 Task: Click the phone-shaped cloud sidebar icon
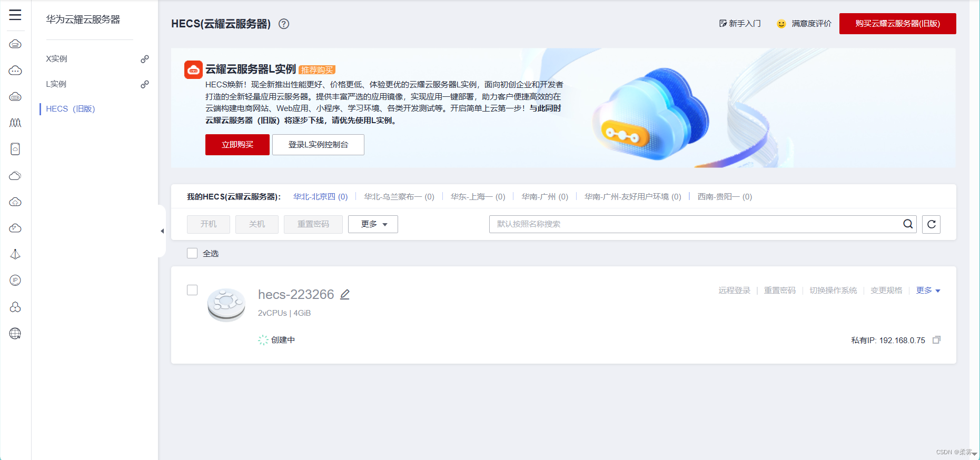[15, 149]
